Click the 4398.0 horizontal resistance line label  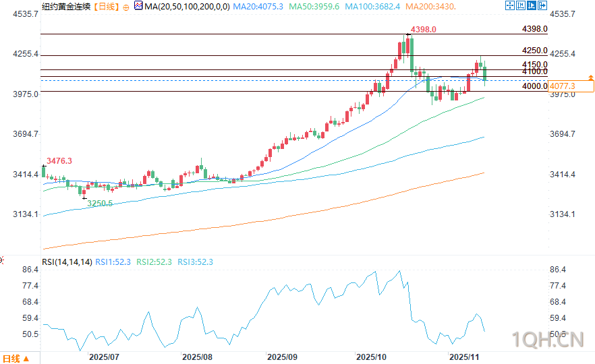pyautogui.click(x=534, y=30)
